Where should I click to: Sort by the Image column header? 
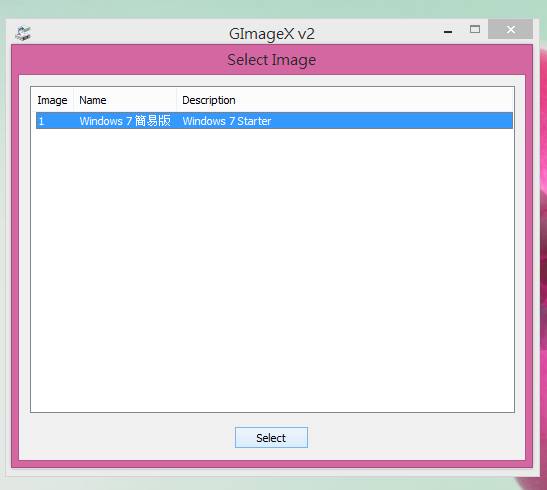pyautogui.click(x=52, y=100)
